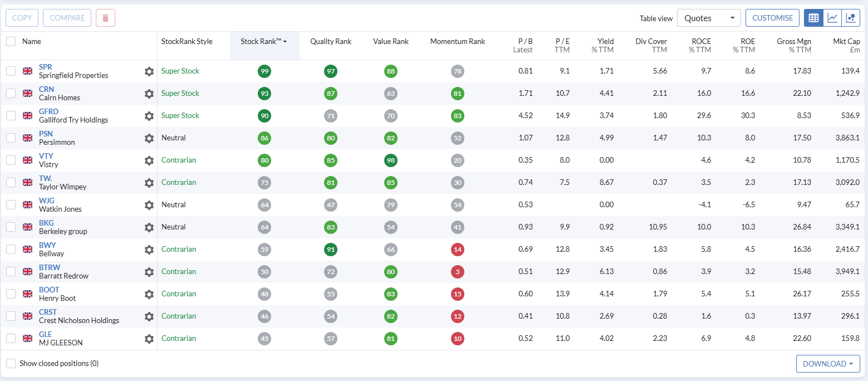Tick checkbox for Springfield Properties row
This screenshot has width=868, height=381.
[x=11, y=71]
